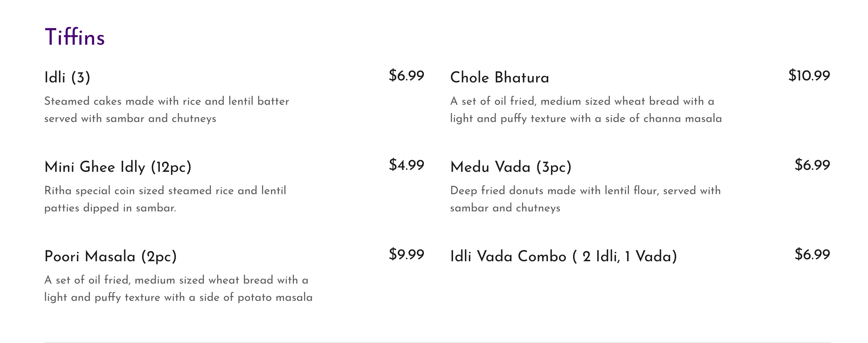The height and width of the screenshot is (343, 868).
Task: Select the Idli Vada Combo item
Action: click(563, 256)
